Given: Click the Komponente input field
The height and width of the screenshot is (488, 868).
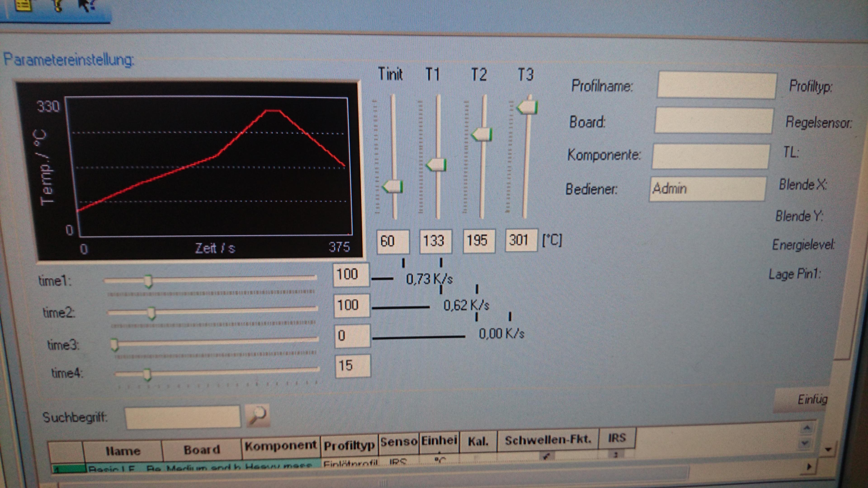Looking at the screenshot, I should (x=711, y=156).
